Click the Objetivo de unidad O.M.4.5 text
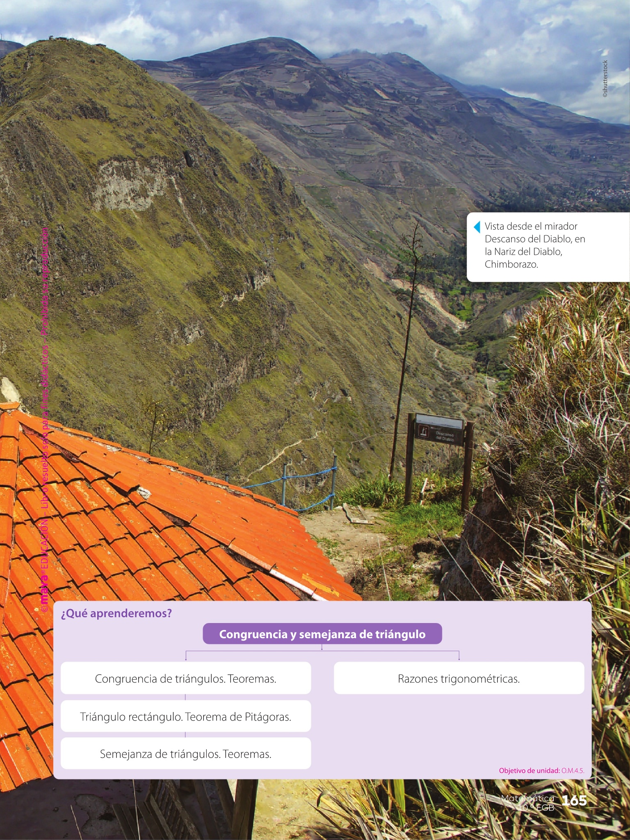Image resolution: width=630 pixels, height=840 pixels. [x=541, y=771]
